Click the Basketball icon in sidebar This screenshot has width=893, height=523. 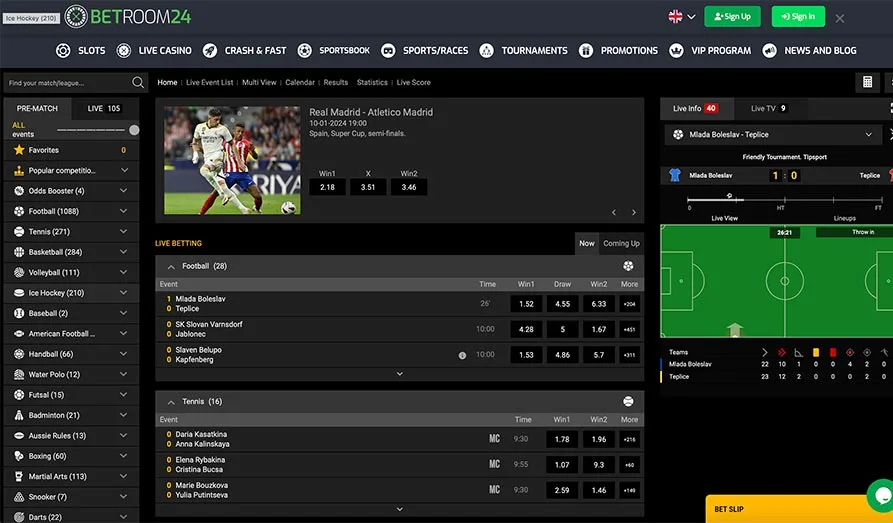(x=19, y=252)
